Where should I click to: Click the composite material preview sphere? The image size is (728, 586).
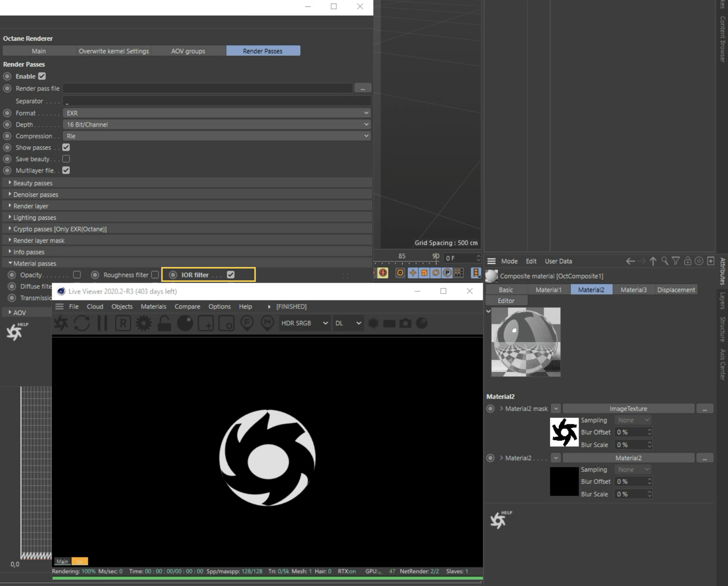point(526,342)
